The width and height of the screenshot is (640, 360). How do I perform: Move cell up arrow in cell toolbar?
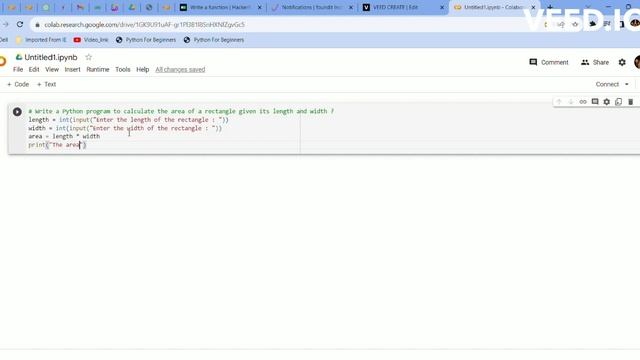(x=559, y=102)
